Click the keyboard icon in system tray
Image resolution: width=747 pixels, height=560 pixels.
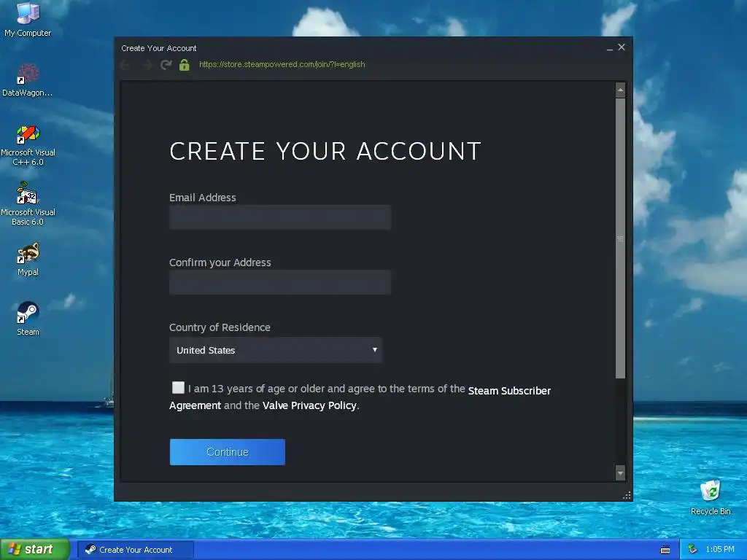[665, 550]
